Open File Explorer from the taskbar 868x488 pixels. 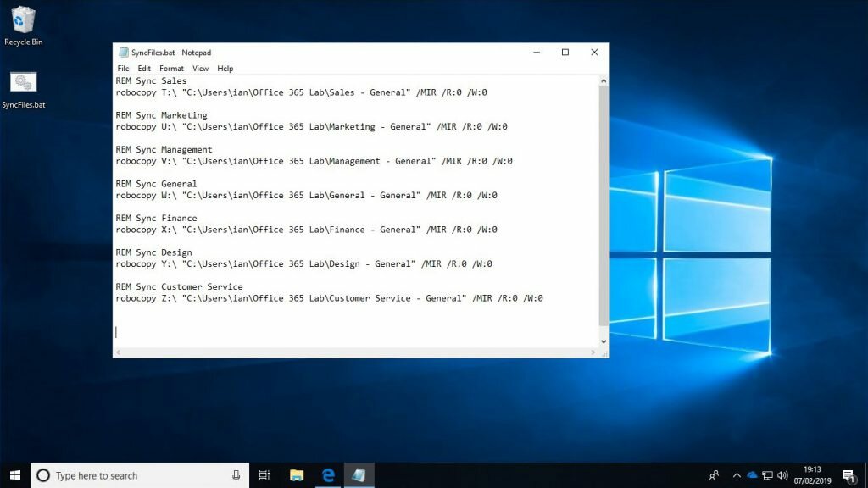pos(297,475)
